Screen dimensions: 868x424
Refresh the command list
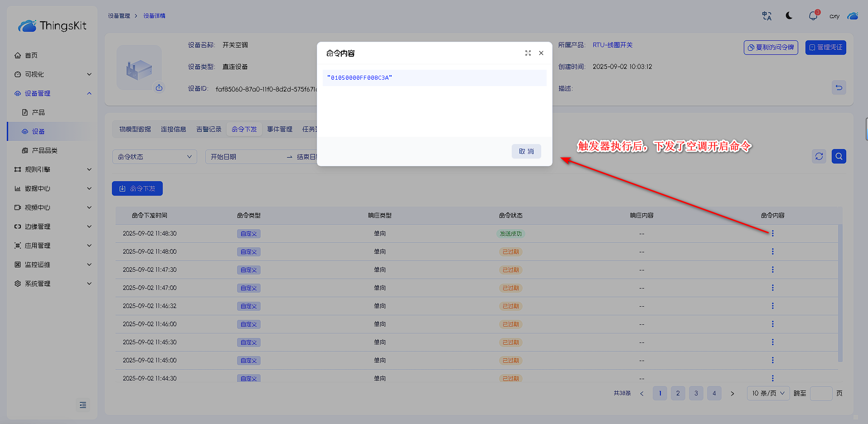pyautogui.click(x=819, y=156)
